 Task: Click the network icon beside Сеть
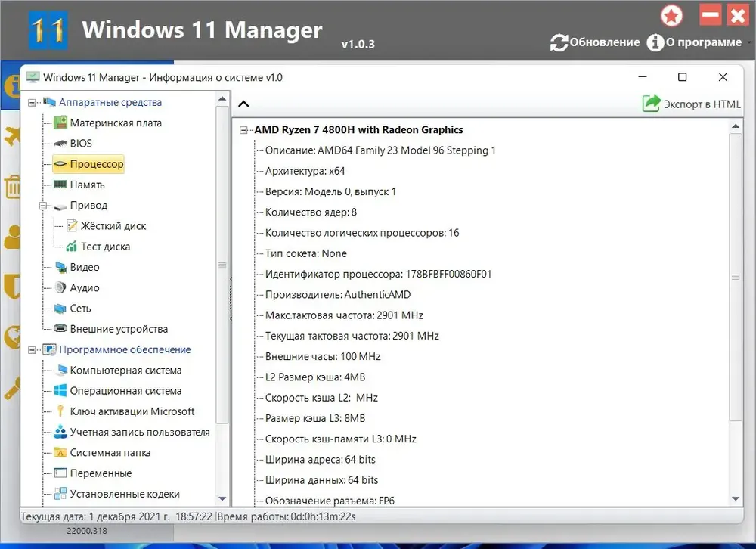pyautogui.click(x=60, y=309)
